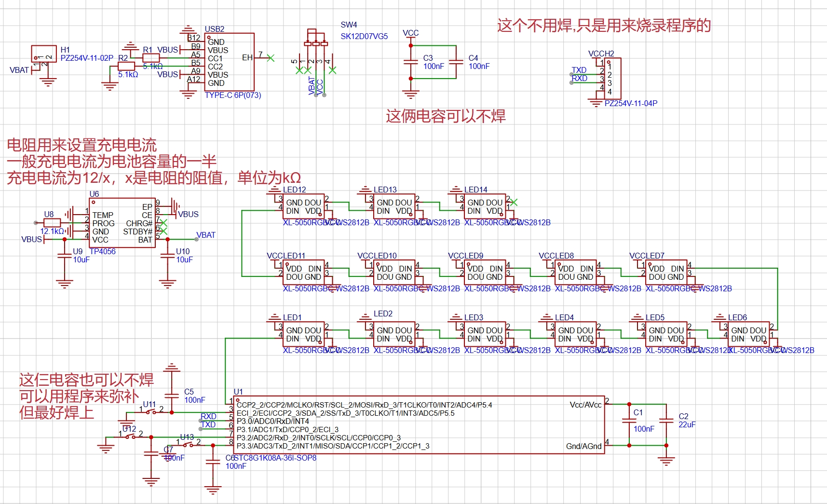Image resolution: width=827 pixels, height=504 pixels.
Task: Select the LED8 component body
Action: [575, 272]
